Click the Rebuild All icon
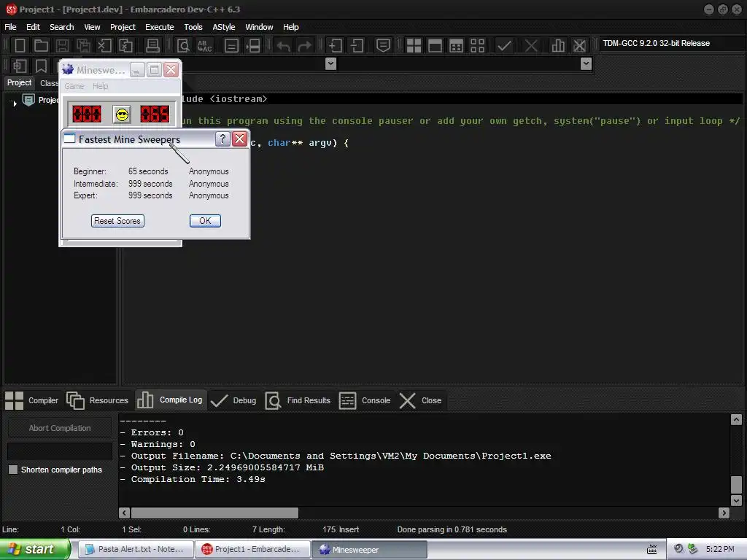 click(477, 46)
